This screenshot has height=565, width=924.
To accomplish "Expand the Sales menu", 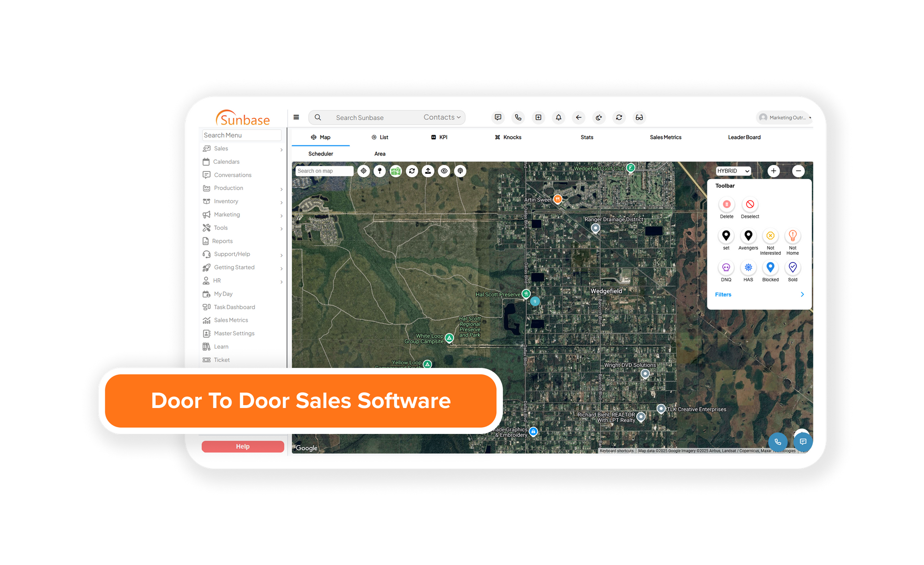I will coord(243,149).
